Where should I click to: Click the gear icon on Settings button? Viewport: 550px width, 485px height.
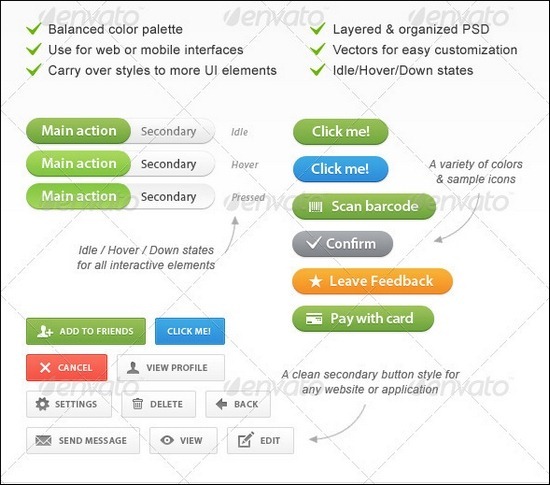42,404
